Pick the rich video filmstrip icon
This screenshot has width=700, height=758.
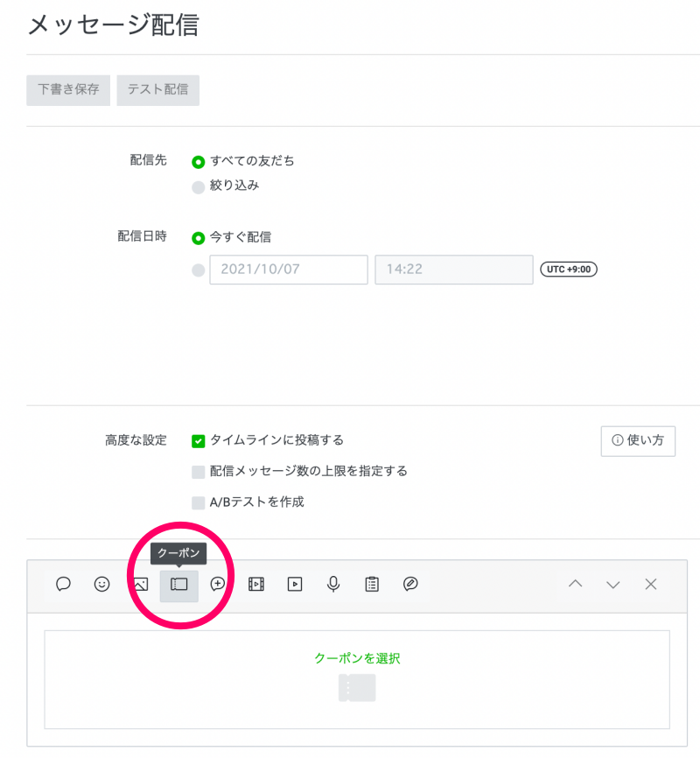(x=256, y=585)
